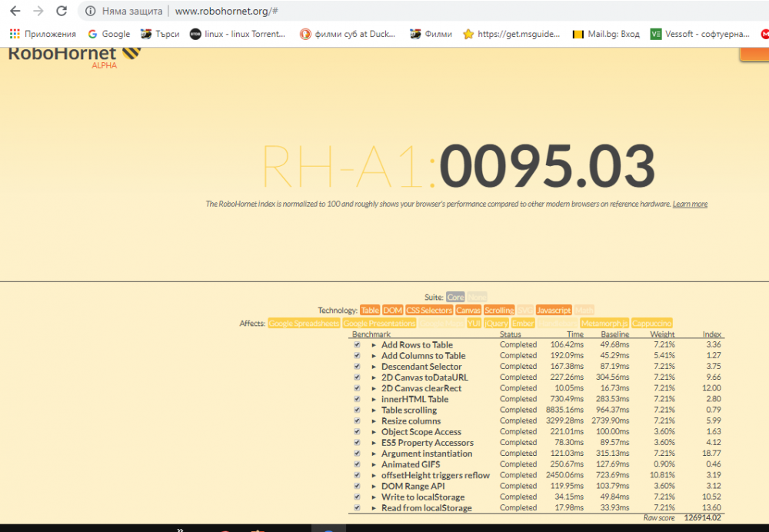Toggle the CSS Selectors technology tag

pyautogui.click(x=429, y=311)
